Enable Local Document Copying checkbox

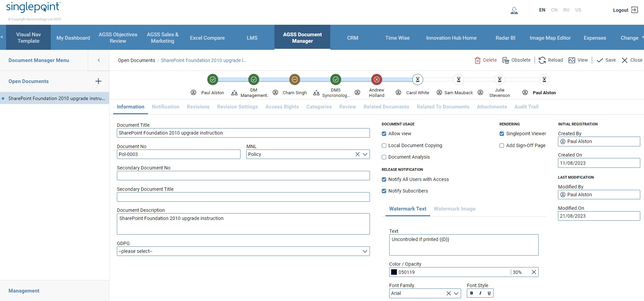[384, 146]
